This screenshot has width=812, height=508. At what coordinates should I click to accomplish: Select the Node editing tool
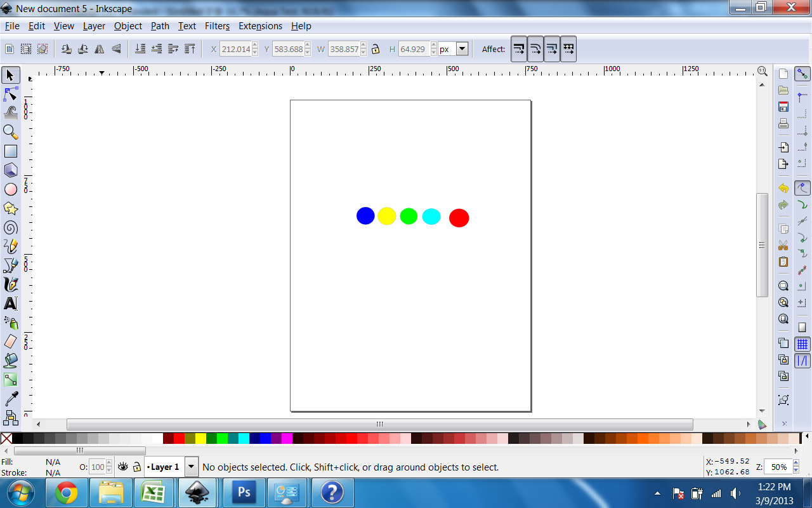coord(11,94)
